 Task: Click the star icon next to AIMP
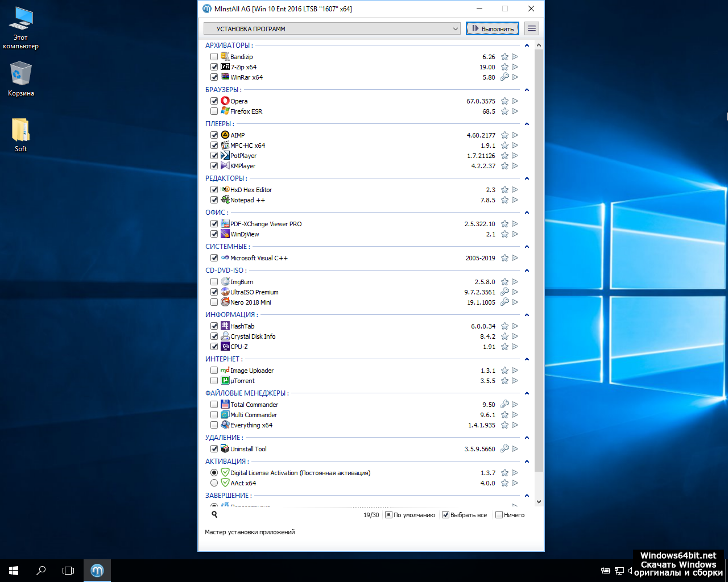504,135
